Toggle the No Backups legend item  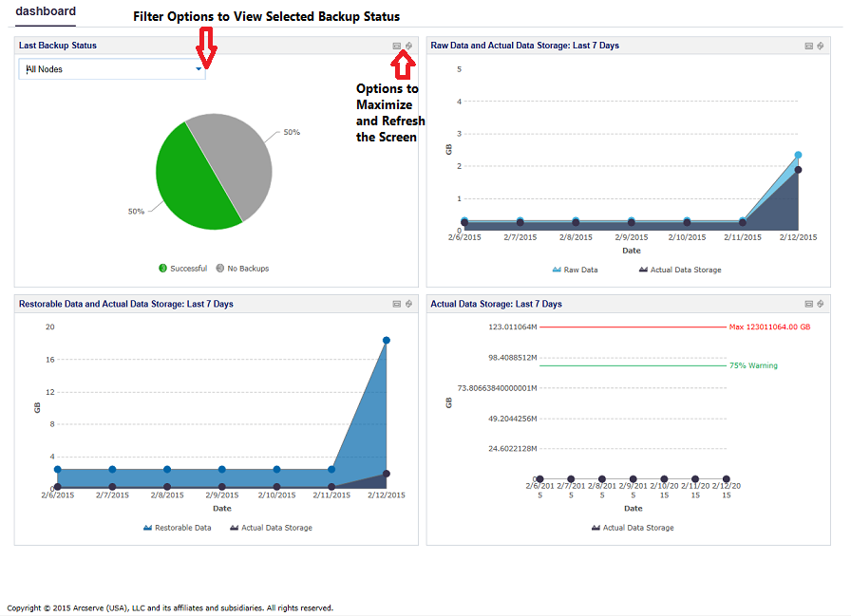[242, 269]
